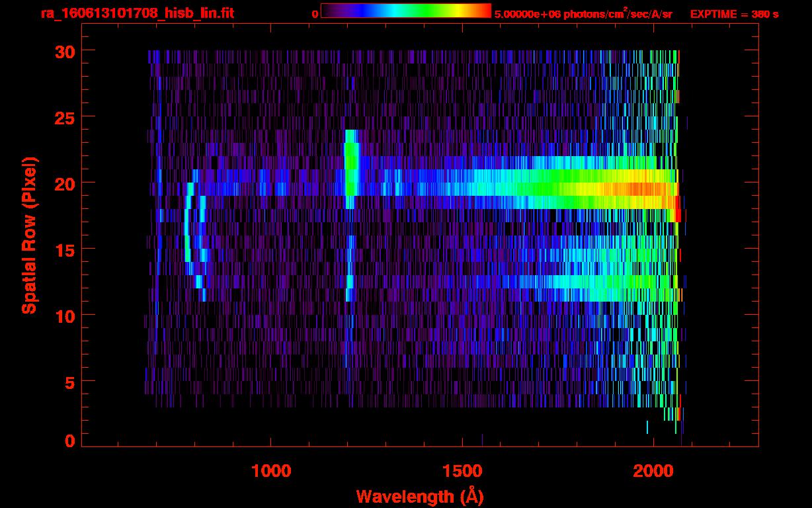Click the 1500 wavelength tick label
The width and height of the screenshot is (812, 508).
[x=462, y=471]
